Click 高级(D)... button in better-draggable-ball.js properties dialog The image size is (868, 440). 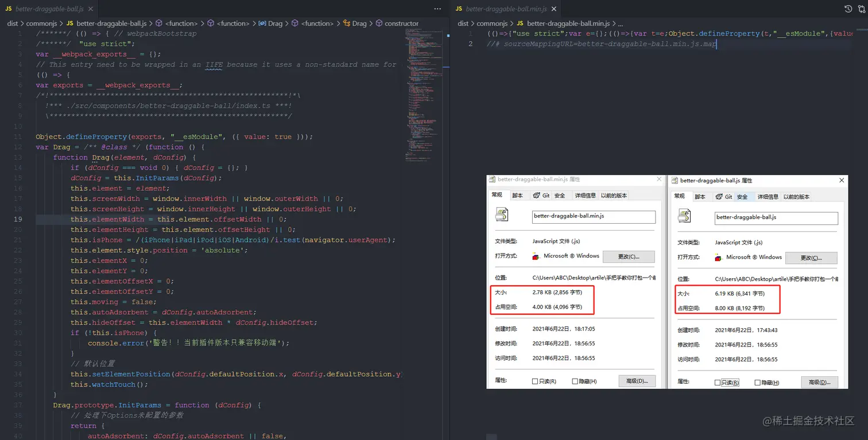pos(819,382)
